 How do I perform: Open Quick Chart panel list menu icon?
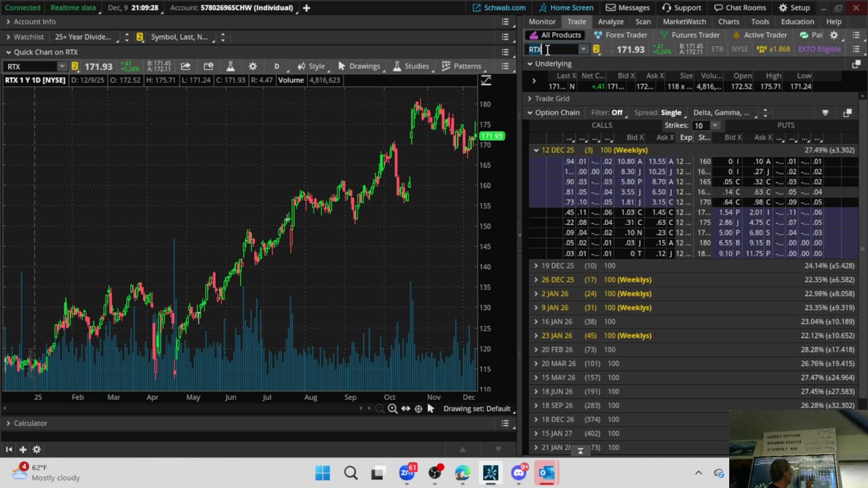(x=505, y=52)
